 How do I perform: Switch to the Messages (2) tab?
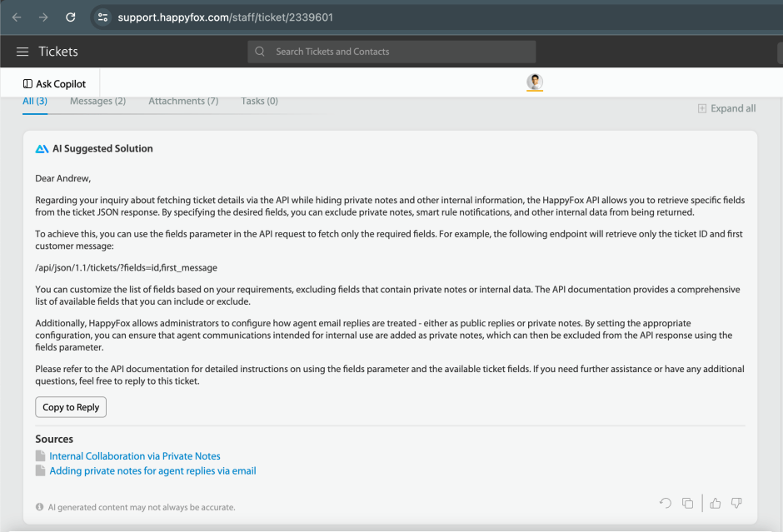point(97,101)
